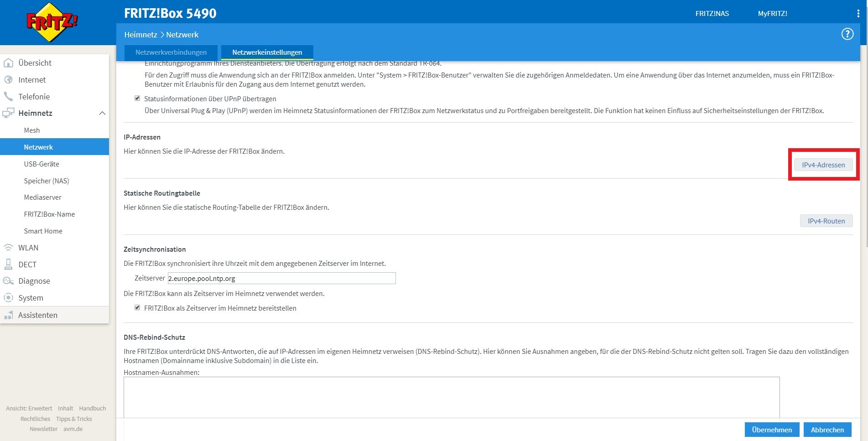
Task: Click Heimnetz in the breadcrumb
Action: 140,35
